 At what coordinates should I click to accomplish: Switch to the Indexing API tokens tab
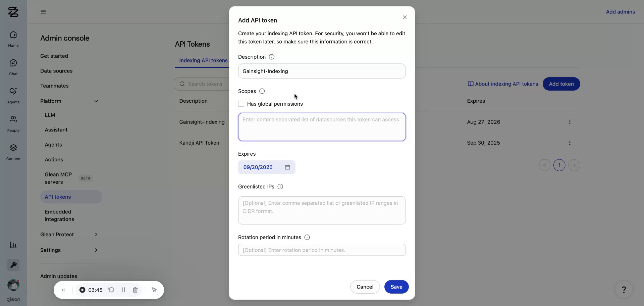203,60
